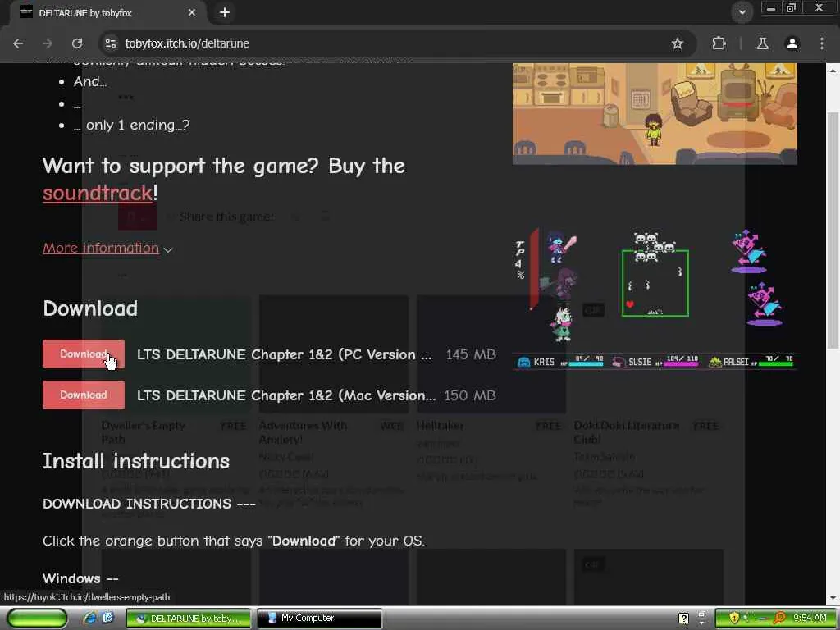Download the Mac Version of DELTARUNE
The image size is (840, 630).
pos(84,395)
